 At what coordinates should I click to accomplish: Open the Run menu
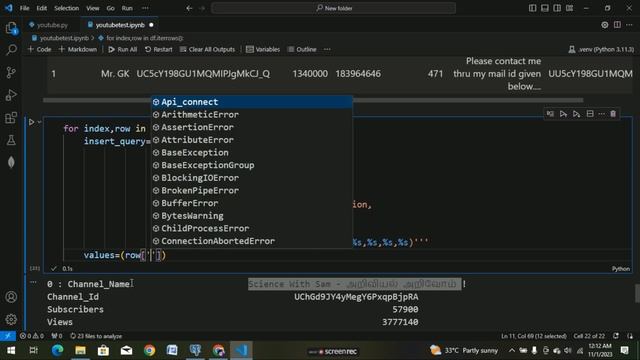click(127, 8)
